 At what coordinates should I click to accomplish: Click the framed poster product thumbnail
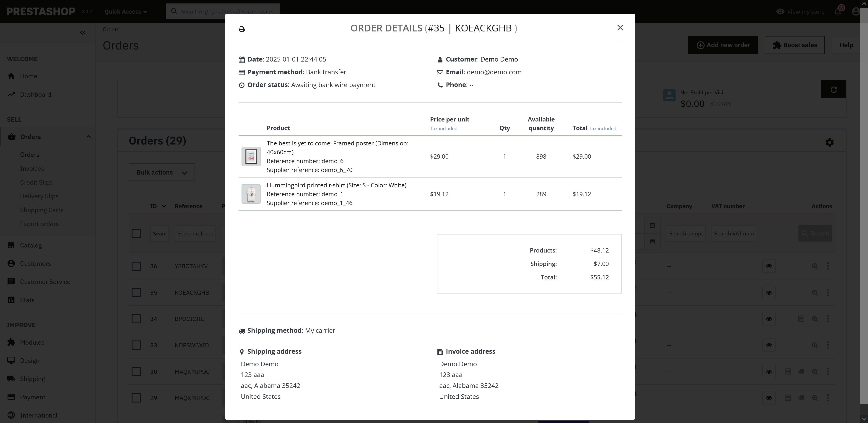[x=251, y=156]
